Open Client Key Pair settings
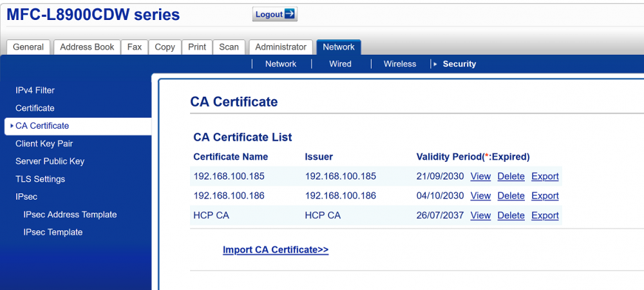The width and height of the screenshot is (644, 290). click(44, 144)
